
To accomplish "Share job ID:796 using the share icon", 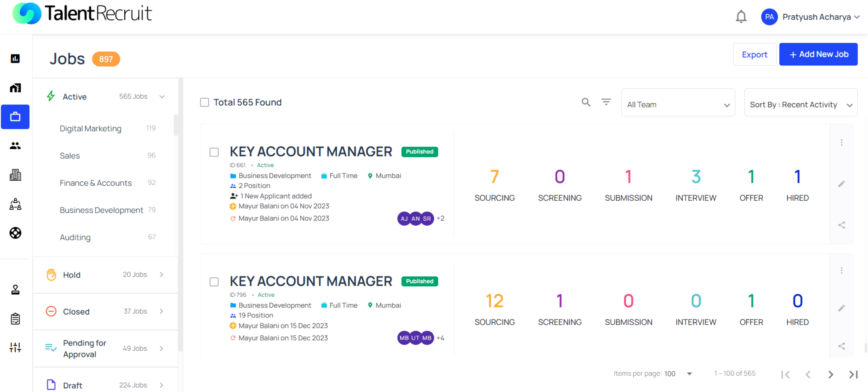I will tap(841, 346).
